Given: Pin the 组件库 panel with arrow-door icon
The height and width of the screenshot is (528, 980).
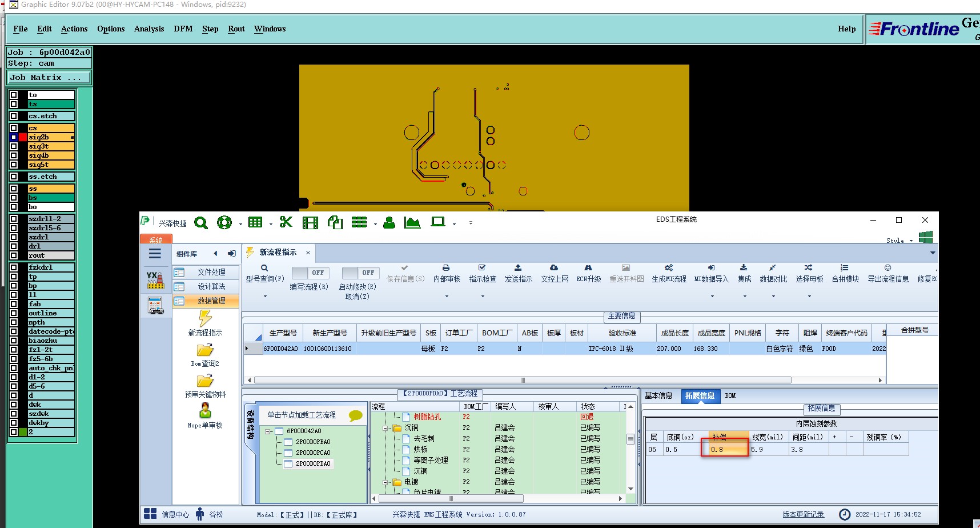Looking at the screenshot, I should point(232,254).
